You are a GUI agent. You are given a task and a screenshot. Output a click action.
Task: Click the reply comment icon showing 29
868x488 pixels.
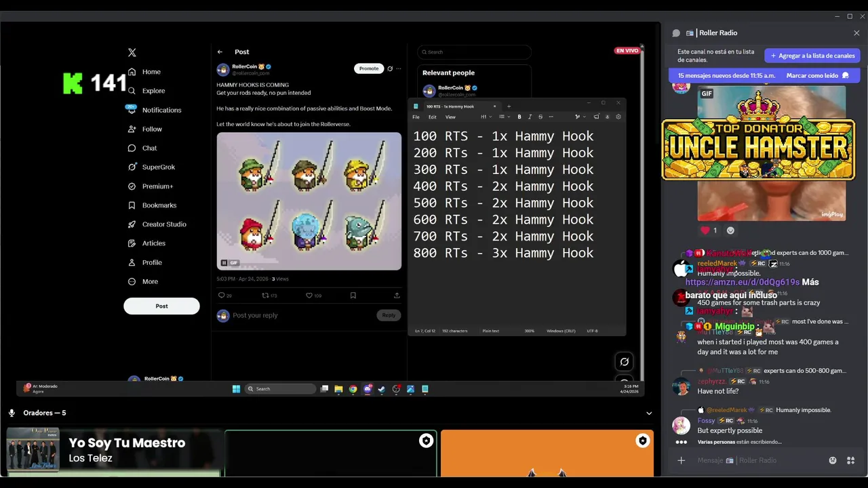click(x=221, y=296)
